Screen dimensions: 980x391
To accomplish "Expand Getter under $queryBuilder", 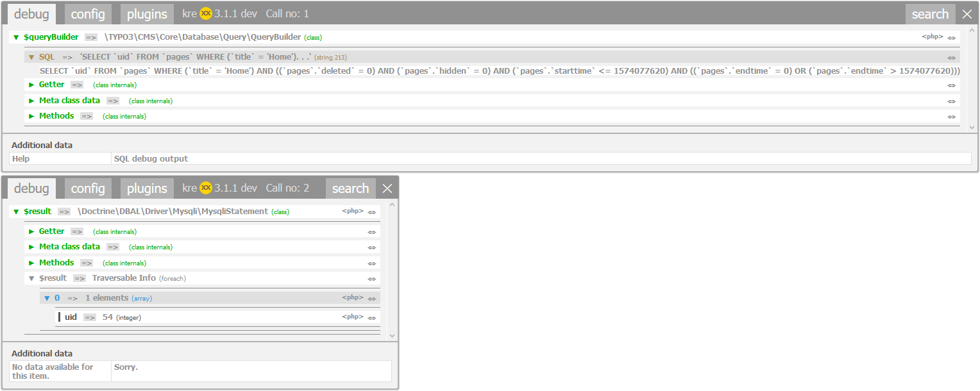I will coord(31,85).
